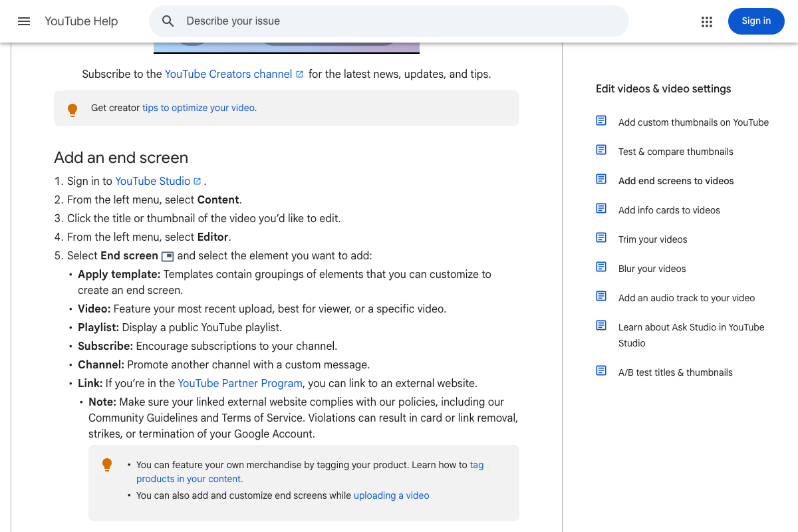
Task: Open the uploading a video link
Action: coord(391,495)
